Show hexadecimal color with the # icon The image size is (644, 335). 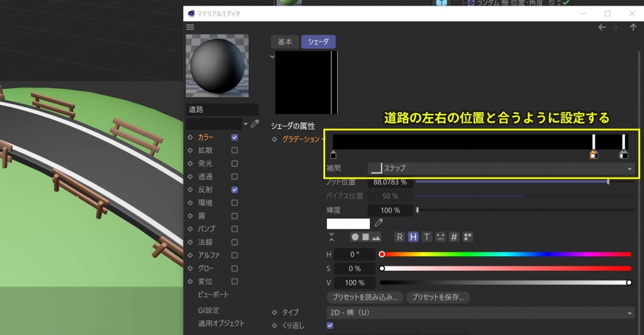coord(454,237)
